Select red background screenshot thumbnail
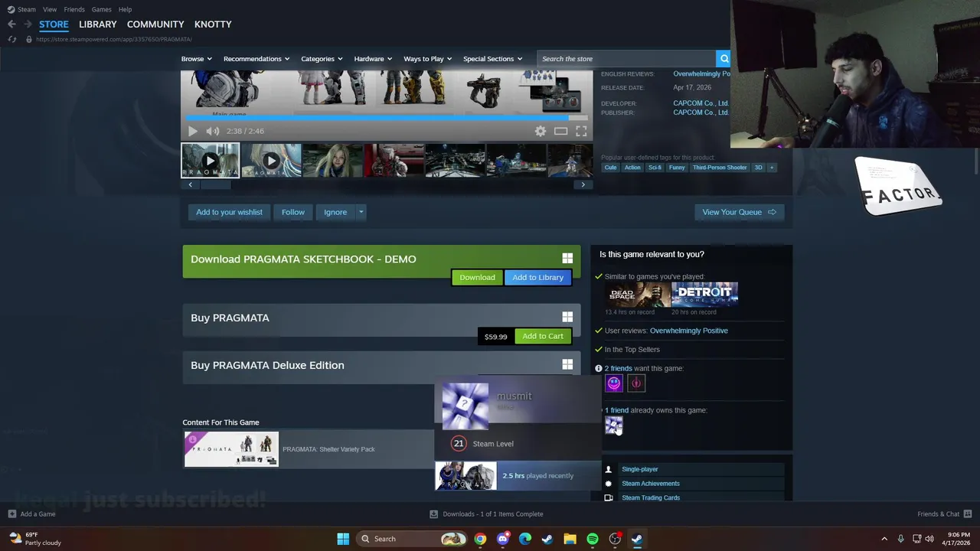The width and height of the screenshot is (980, 551). click(394, 160)
